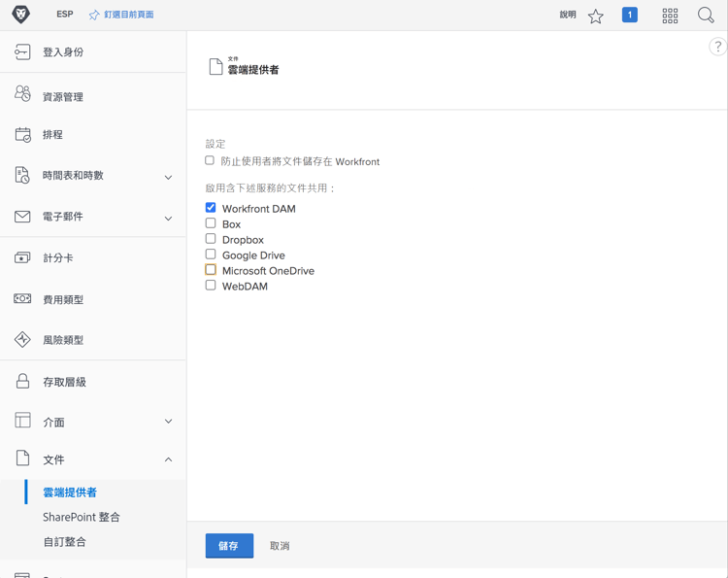728x578 pixels.
Task: Click the Google Drive label text
Action: click(x=253, y=255)
